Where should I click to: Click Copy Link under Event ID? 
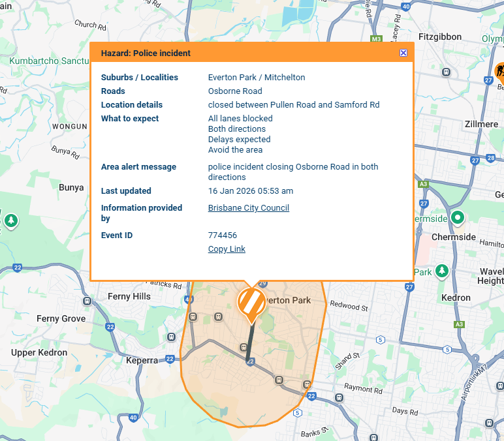point(227,249)
